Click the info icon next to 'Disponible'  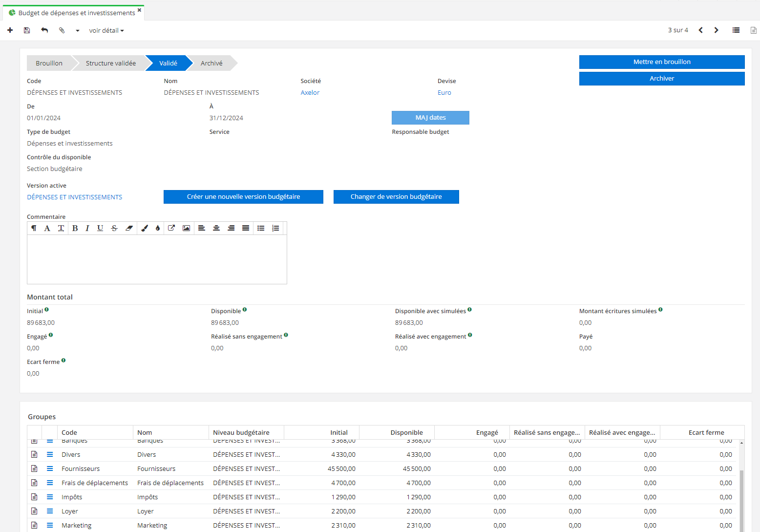click(x=245, y=310)
